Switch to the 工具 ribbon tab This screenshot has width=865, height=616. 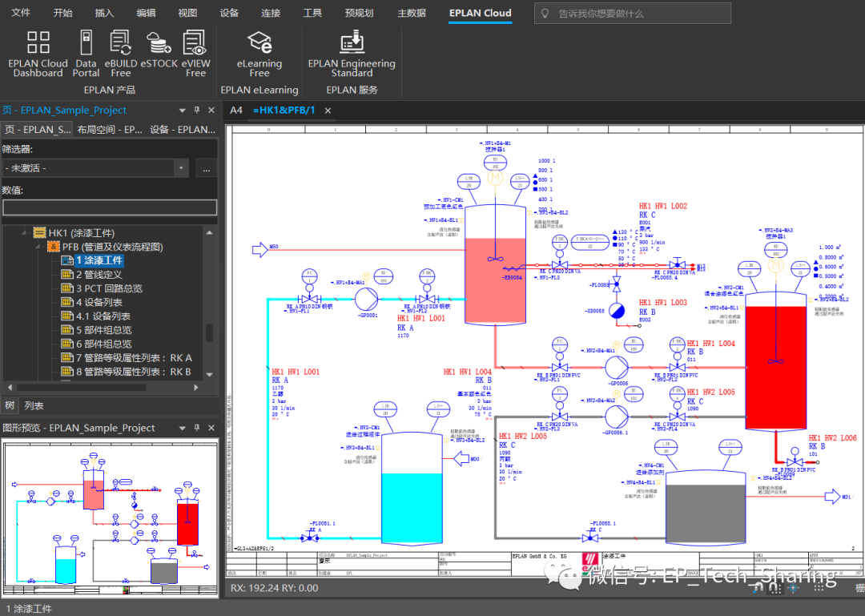(x=312, y=13)
